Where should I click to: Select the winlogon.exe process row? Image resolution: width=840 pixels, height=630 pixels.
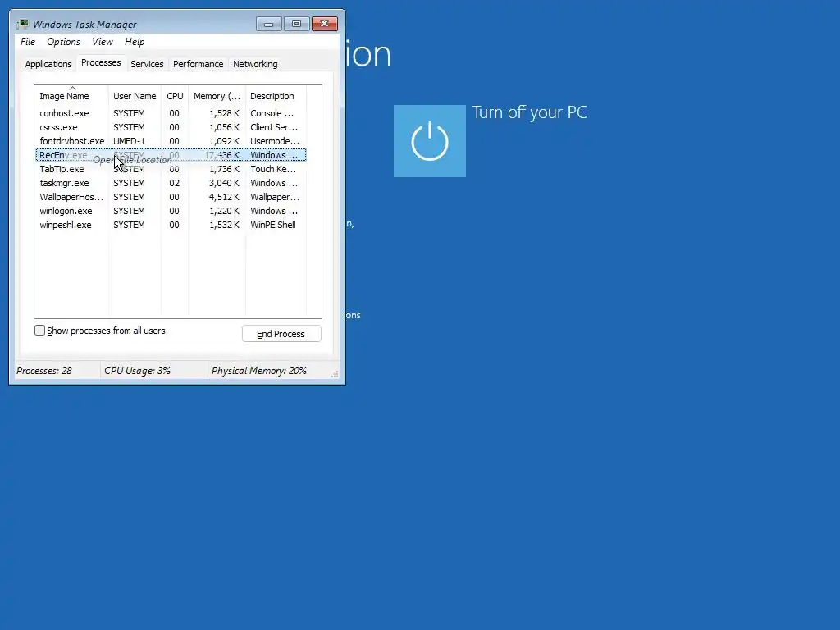[x=171, y=211]
